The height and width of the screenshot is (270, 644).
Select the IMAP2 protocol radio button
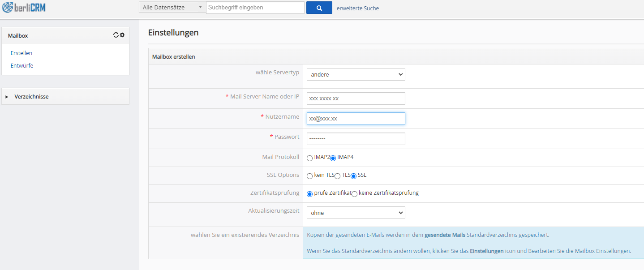click(309, 158)
